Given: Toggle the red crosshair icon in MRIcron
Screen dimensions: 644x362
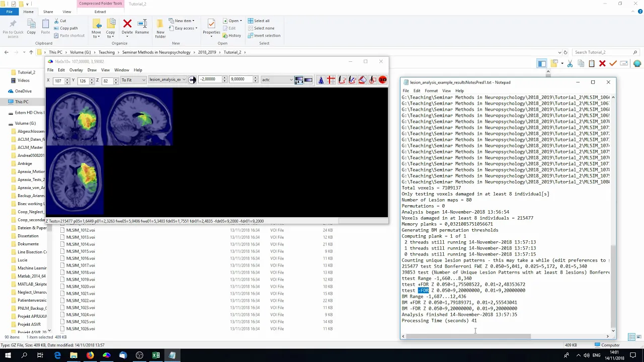Looking at the screenshot, I should coord(331,80).
